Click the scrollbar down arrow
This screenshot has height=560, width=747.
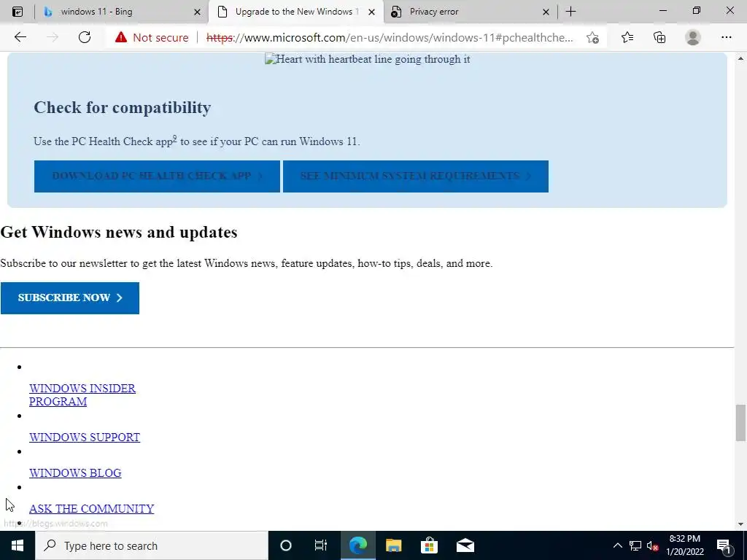740,524
